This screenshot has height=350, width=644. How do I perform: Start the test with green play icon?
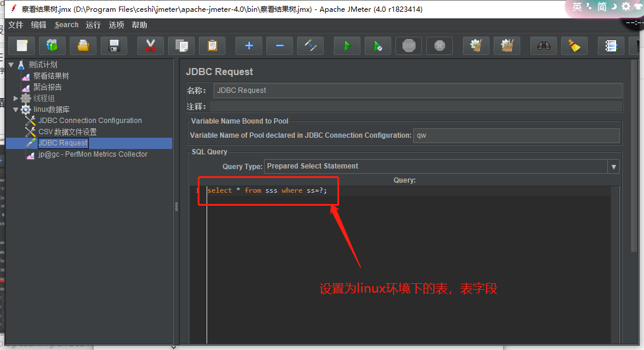coord(347,46)
